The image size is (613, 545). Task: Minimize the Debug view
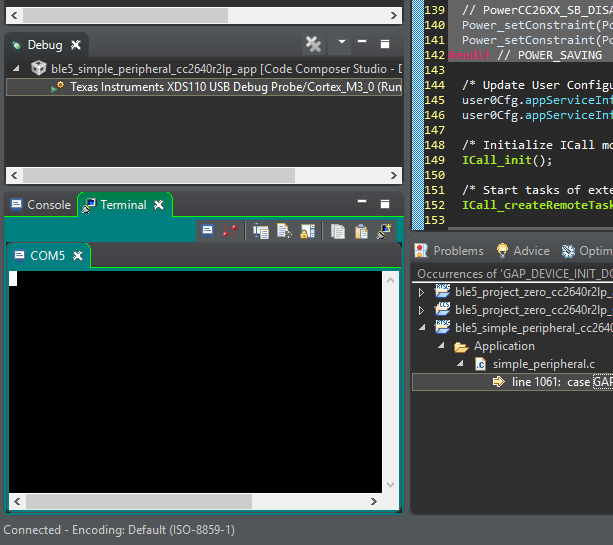point(362,41)
